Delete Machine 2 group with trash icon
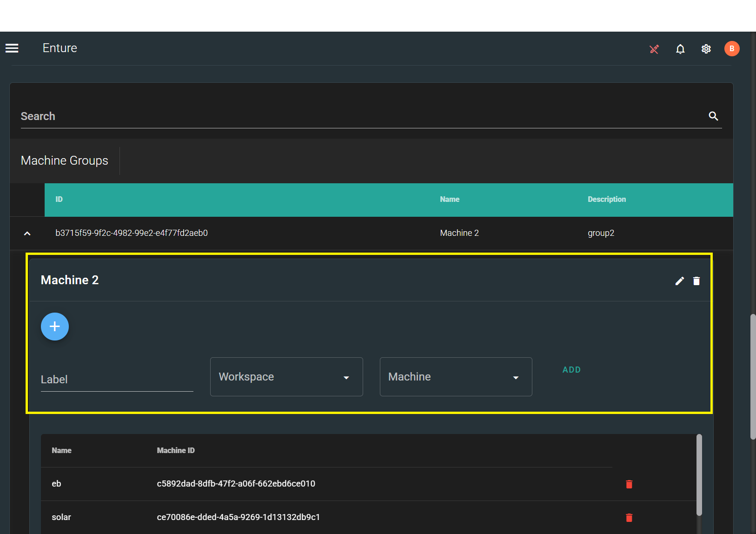This screenshot has width=756, height=534. click(x=696, y=281)
